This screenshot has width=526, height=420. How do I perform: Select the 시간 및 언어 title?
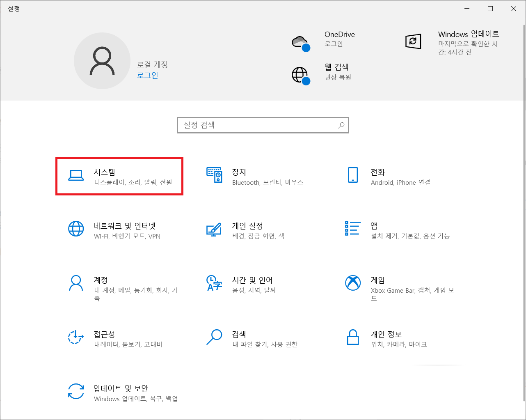(x=252, y=280)
